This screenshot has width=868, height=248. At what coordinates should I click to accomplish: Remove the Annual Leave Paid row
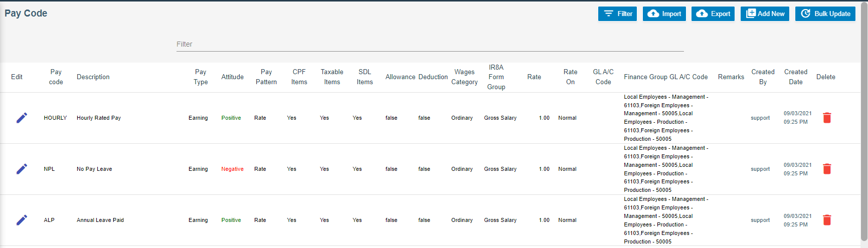pos(827,220)
